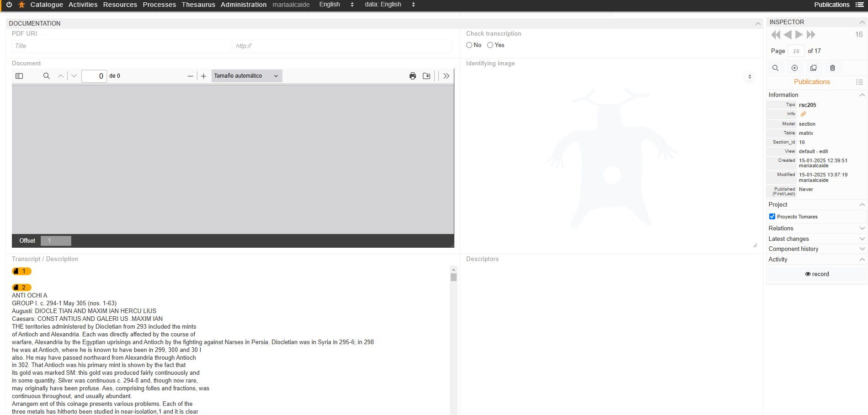Click the power/quit icon in top bar
Image resolution: width=868 pixels, height=415 pixels.
(x=9, y=5)
